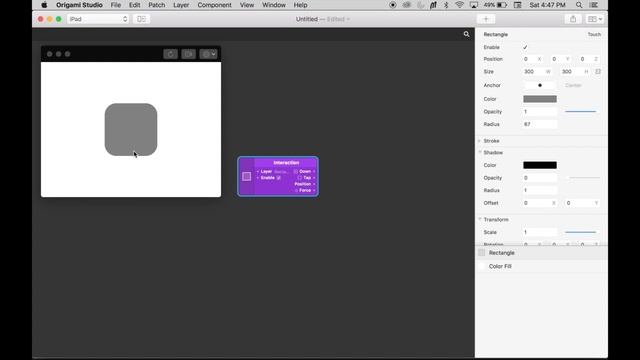Open the Rectangle gray Color swatch
This screenshot has height=360, width=640.
[540, 99]
